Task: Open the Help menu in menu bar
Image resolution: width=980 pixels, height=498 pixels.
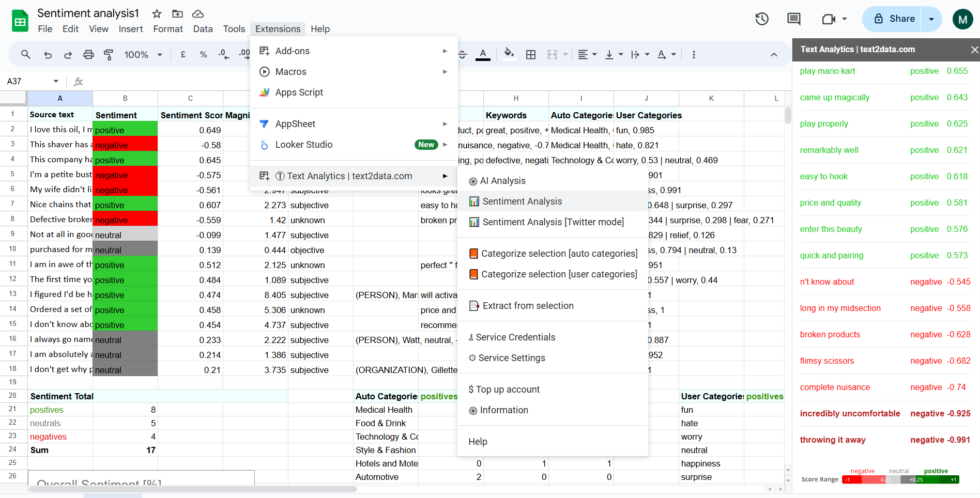Action: coord(320,29)
